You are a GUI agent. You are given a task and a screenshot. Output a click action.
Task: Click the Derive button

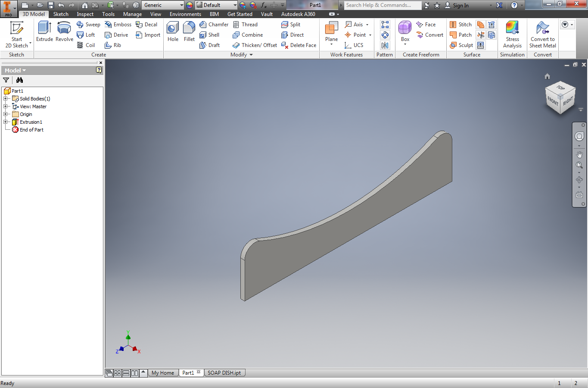tap(116, 35)
